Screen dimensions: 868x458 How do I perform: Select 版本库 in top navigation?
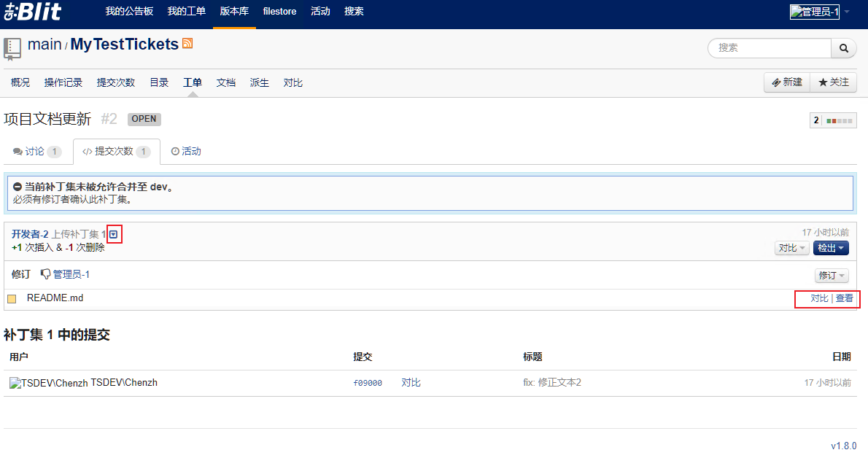point(234,11)
